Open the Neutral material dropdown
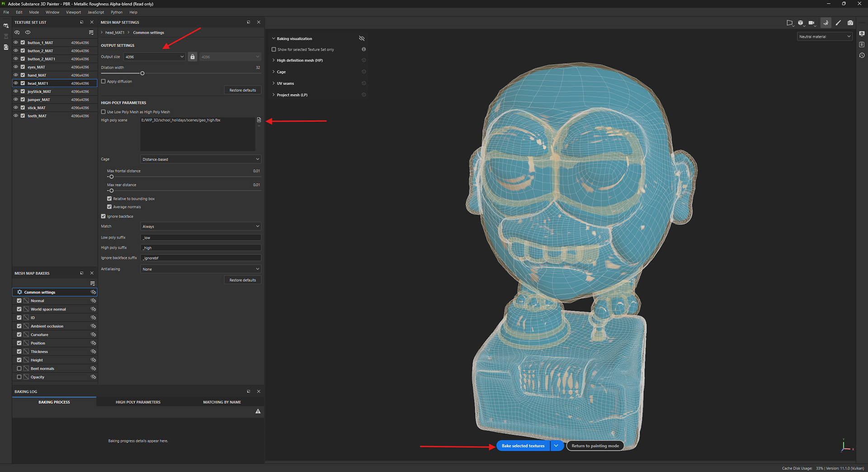 coord(825,37)
